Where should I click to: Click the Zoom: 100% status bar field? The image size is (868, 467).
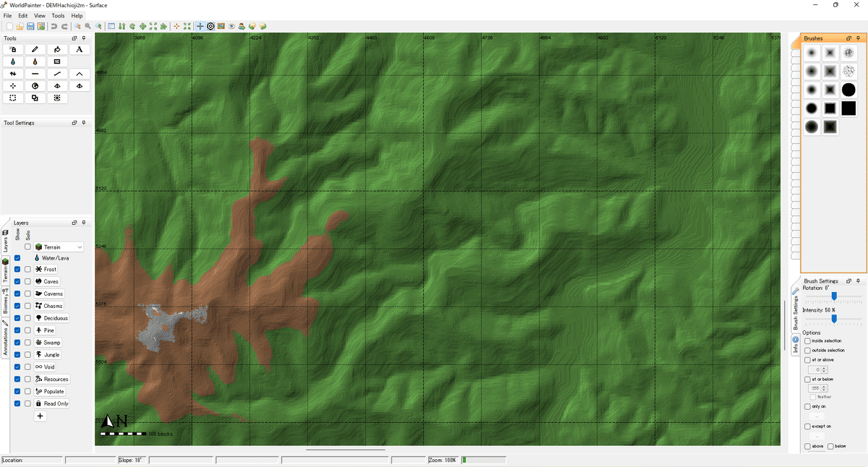click(x=443, y=460)
